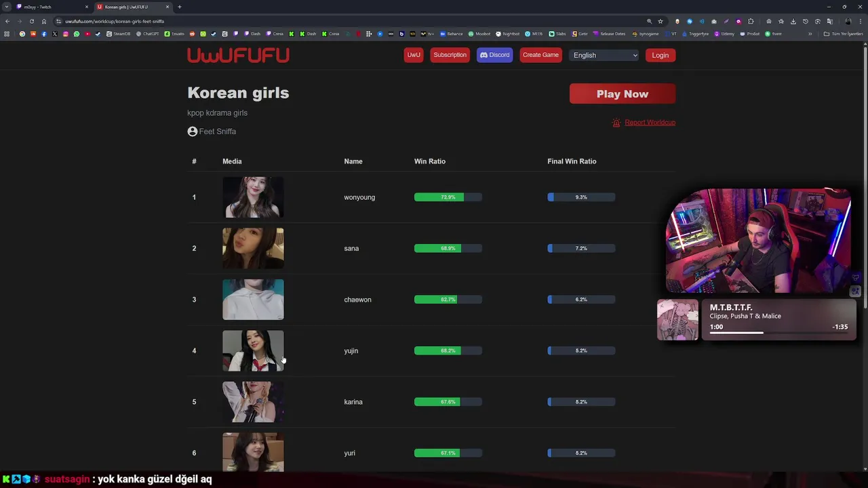Close the m0xyy - Twitch tab
Viewport: 868px width, 488px height.
[87, 7]
